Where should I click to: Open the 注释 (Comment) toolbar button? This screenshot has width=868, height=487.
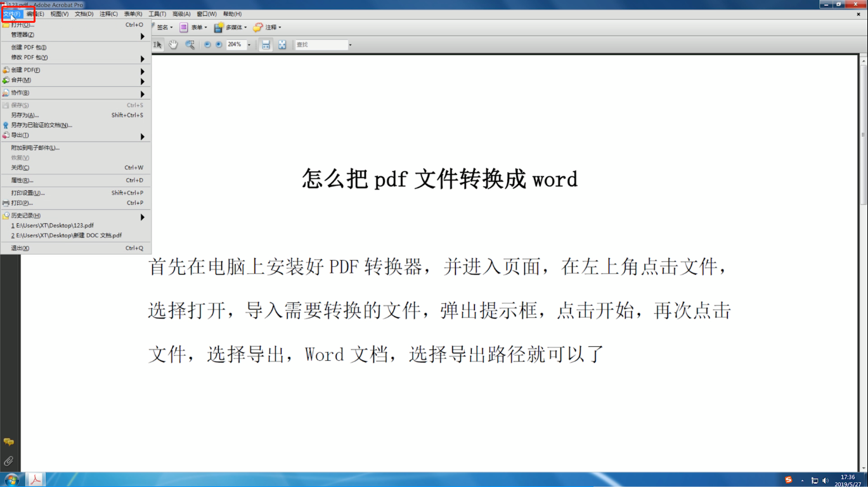click(267, 27)
